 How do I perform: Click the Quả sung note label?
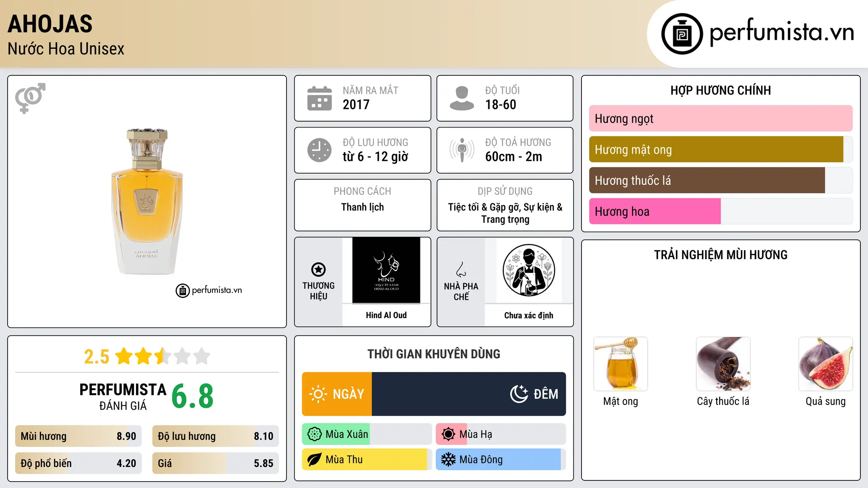point(826,401)
